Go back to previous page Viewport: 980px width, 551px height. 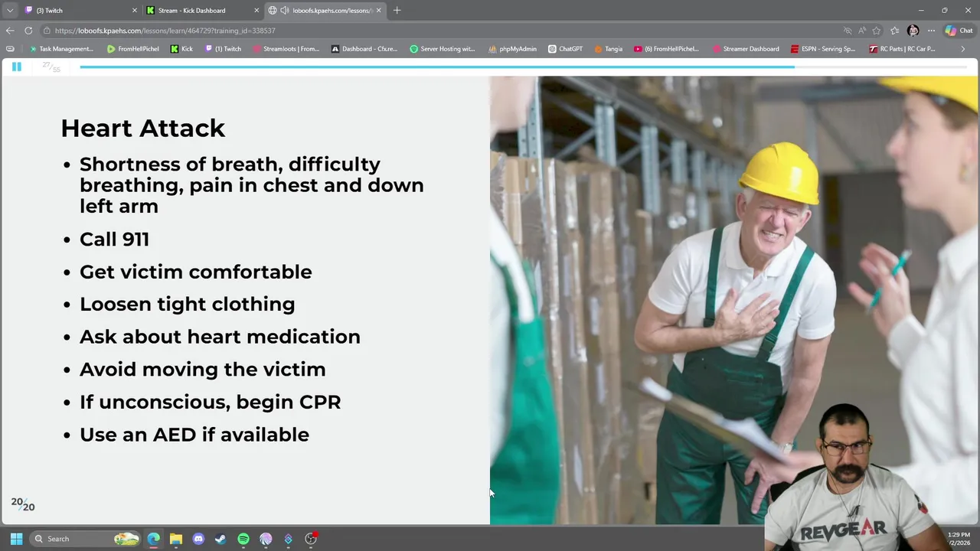coord(9,31)
